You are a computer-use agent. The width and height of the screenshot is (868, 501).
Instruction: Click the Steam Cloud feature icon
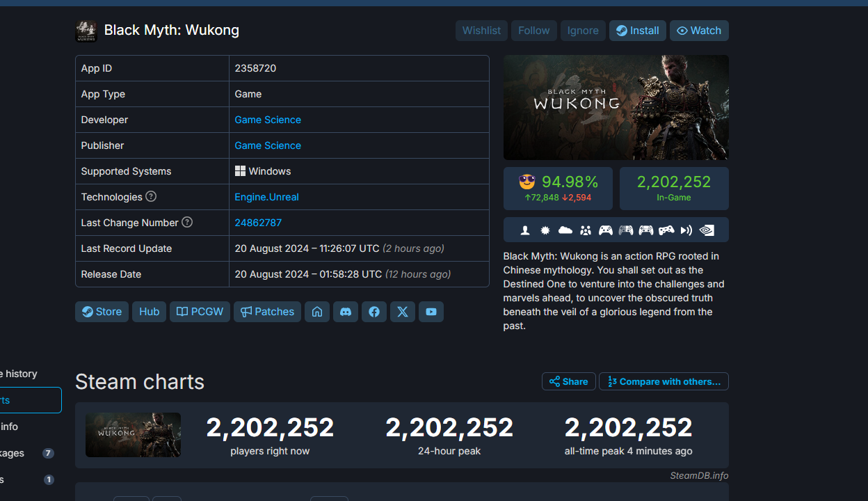click(565, 230)
